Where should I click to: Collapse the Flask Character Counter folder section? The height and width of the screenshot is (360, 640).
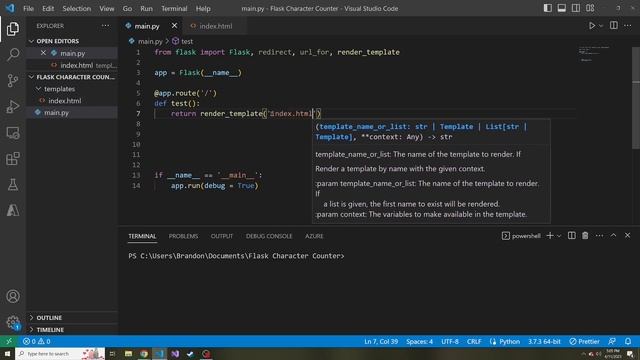[x=31, y=77]
